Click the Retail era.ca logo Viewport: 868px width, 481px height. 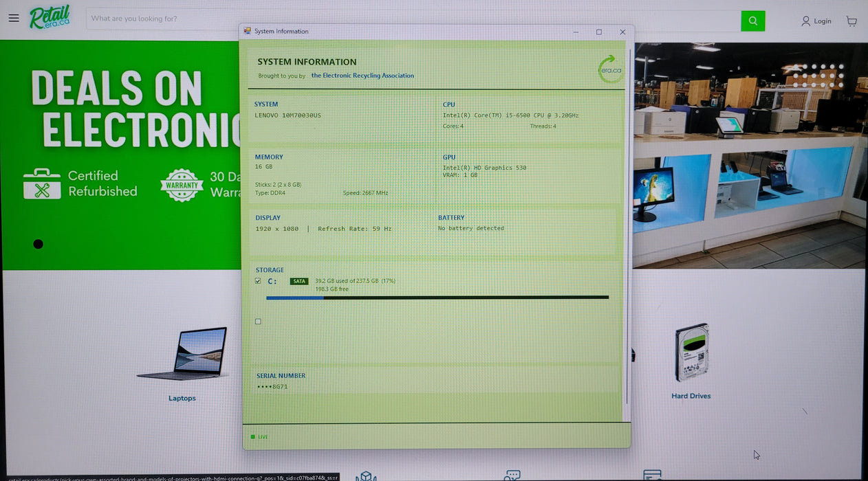(x=50, y=17)
